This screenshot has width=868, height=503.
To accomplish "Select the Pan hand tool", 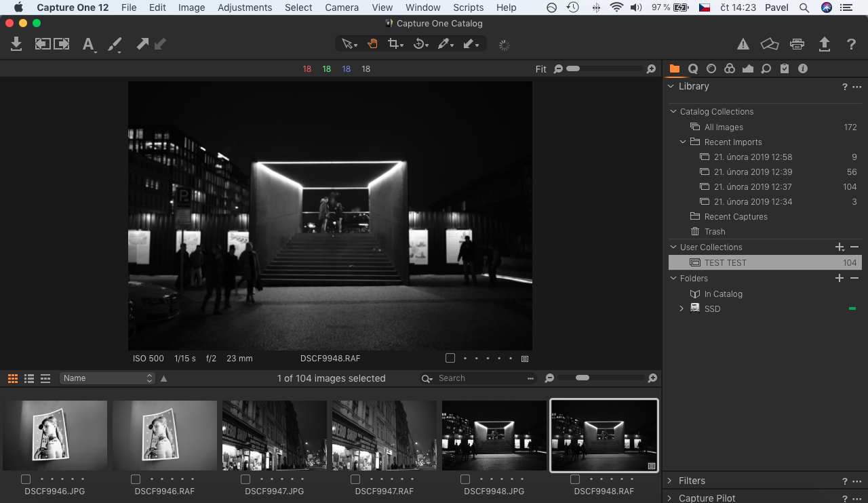I will (x=372, y=44).
